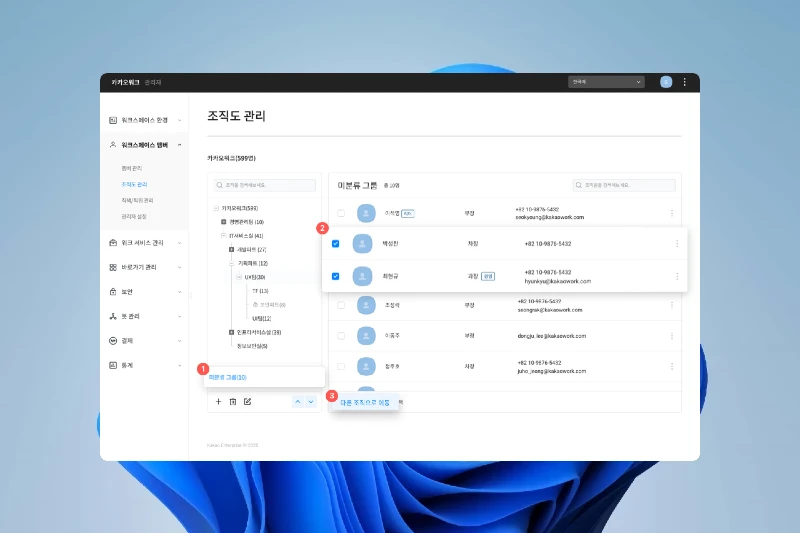Open the three-dot menu in the top bar
Screen dimensions: 800x533
point(684,82)
